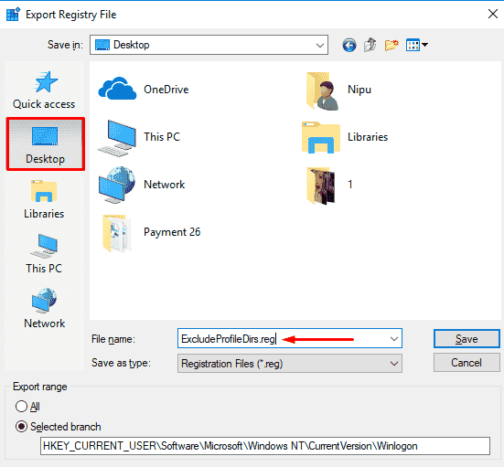Open Quick access in the places bar
The height and width of the screenshot is (467, 504).
pyautogui.click(x=44, y=90)
